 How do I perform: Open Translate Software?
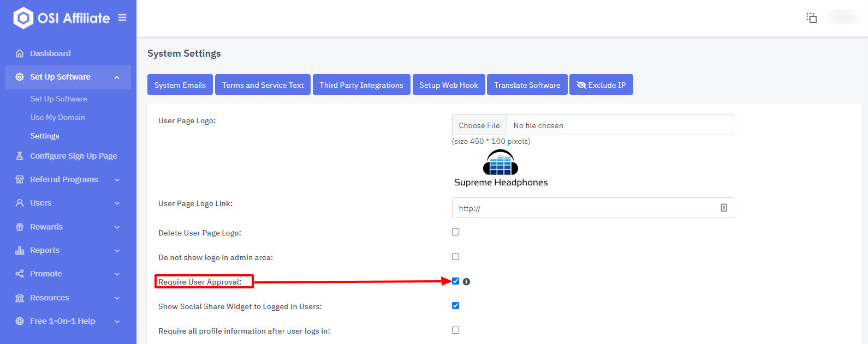[527, 85]
